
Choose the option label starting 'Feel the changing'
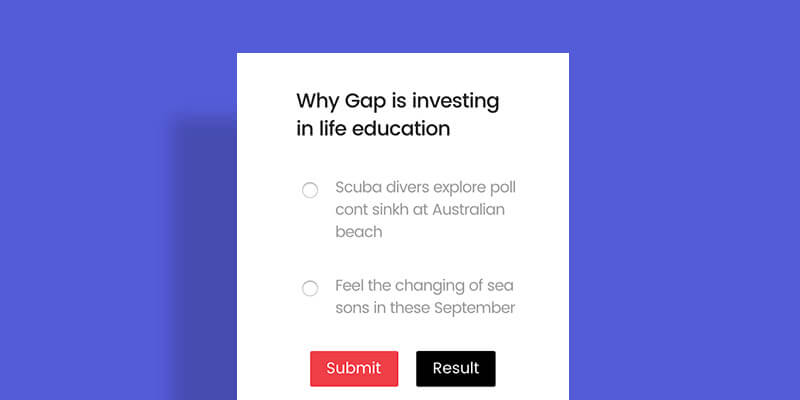425,297
